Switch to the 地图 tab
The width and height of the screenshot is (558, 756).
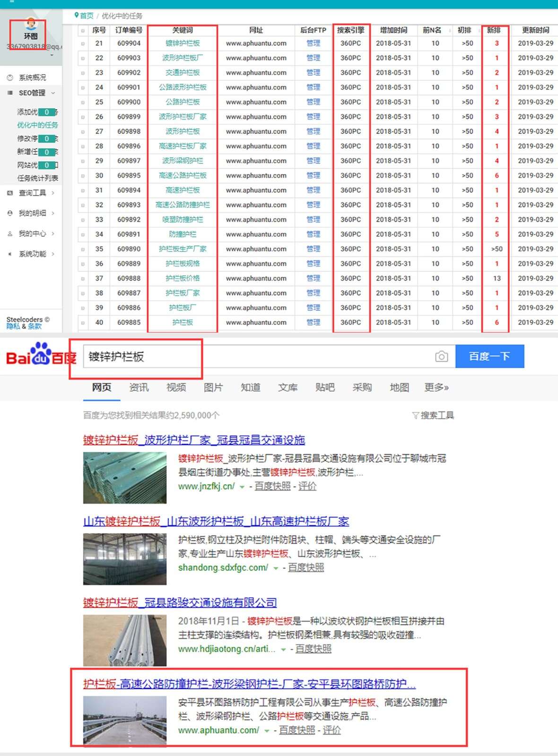[400, 387]
